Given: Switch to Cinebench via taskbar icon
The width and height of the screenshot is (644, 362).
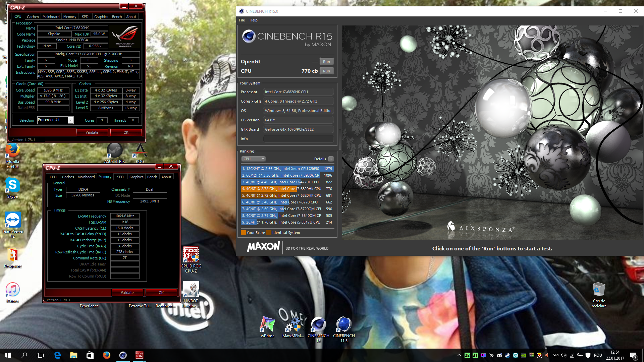Looking at the screenshot, I should point(123,355).
